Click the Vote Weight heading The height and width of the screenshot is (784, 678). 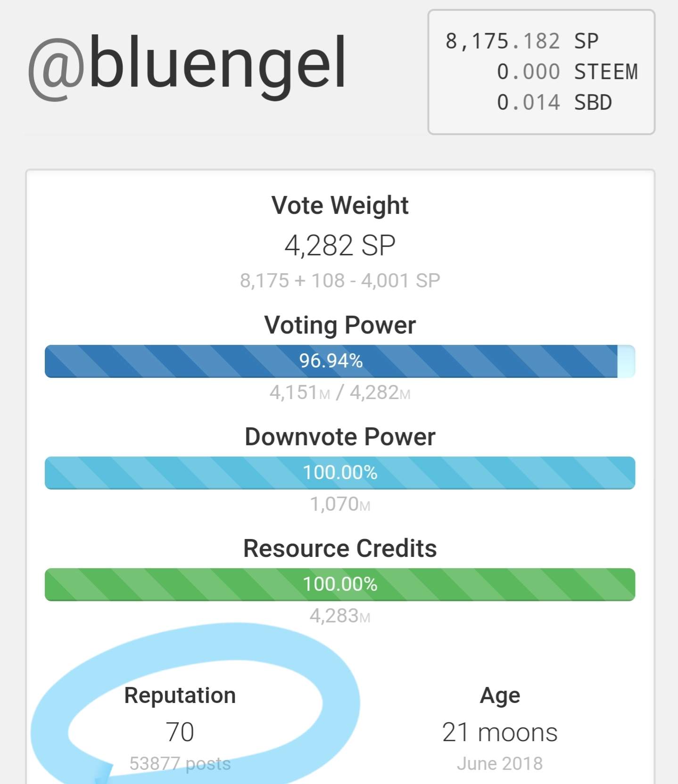339,205
